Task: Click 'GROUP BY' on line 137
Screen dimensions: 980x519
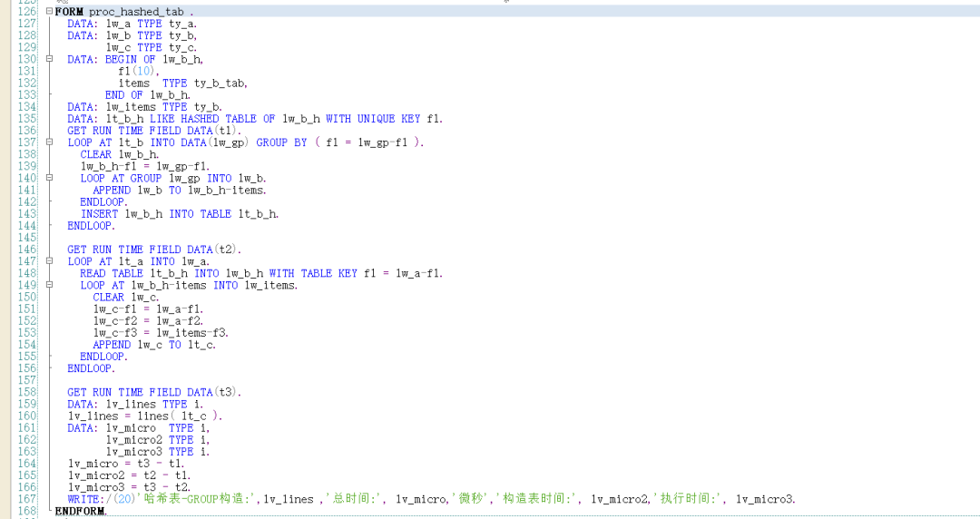Action: point(282,142)
